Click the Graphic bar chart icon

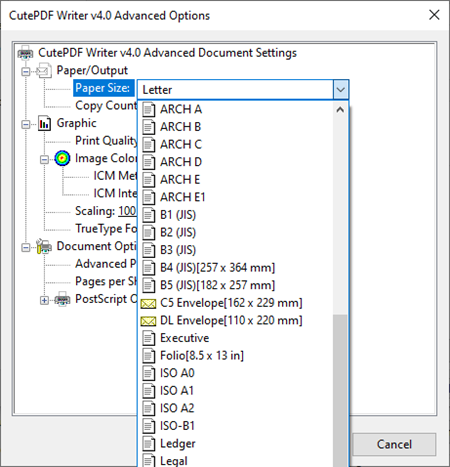(44, 124)
